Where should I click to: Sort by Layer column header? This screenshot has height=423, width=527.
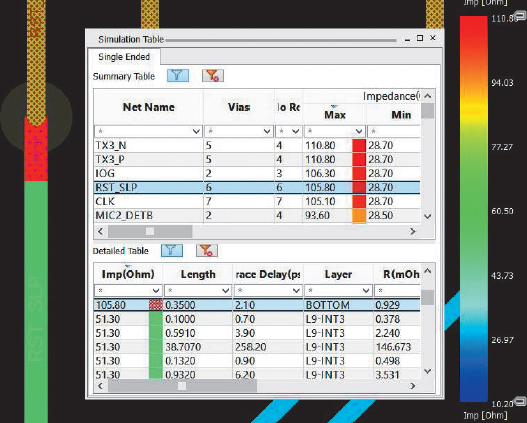pyautogui.click(x=338, y=274)
